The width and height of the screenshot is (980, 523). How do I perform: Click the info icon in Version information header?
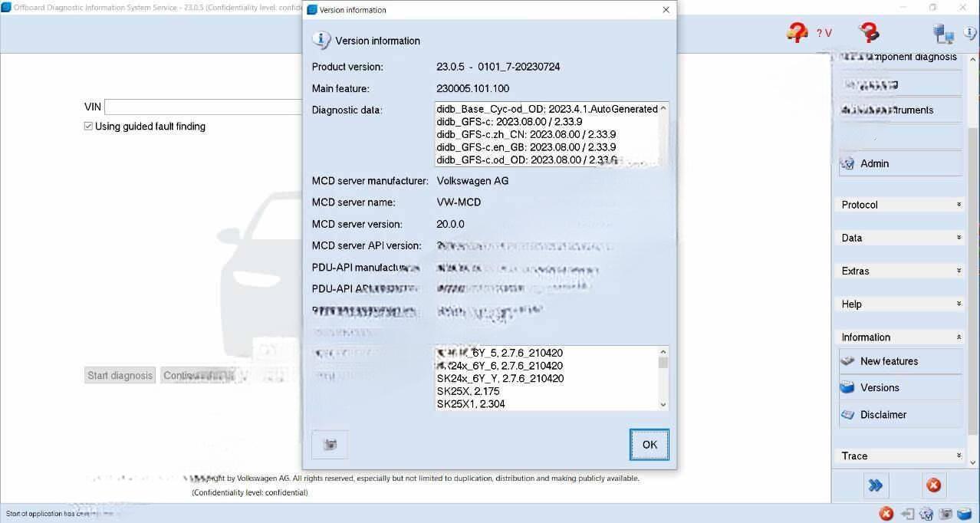321,41
